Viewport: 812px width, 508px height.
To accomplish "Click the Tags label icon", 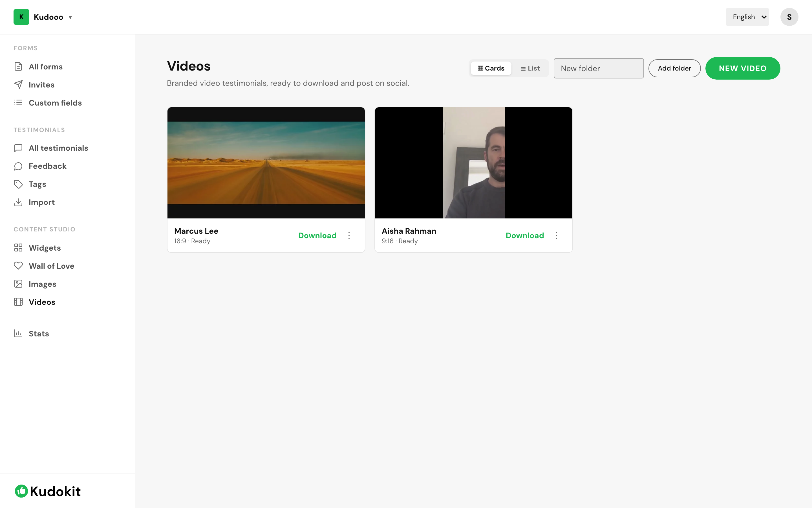I will (x=18, y=184).
